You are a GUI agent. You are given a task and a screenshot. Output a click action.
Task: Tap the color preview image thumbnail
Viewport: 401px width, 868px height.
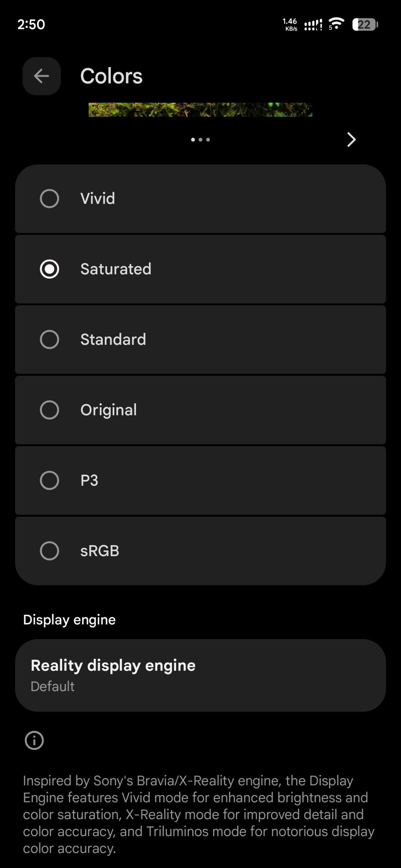click(x=200, y=110)
